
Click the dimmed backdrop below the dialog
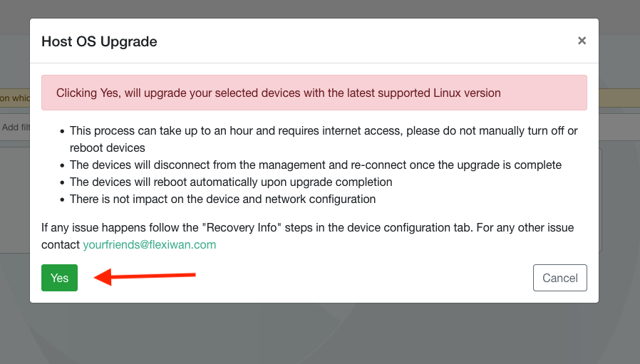320,333
